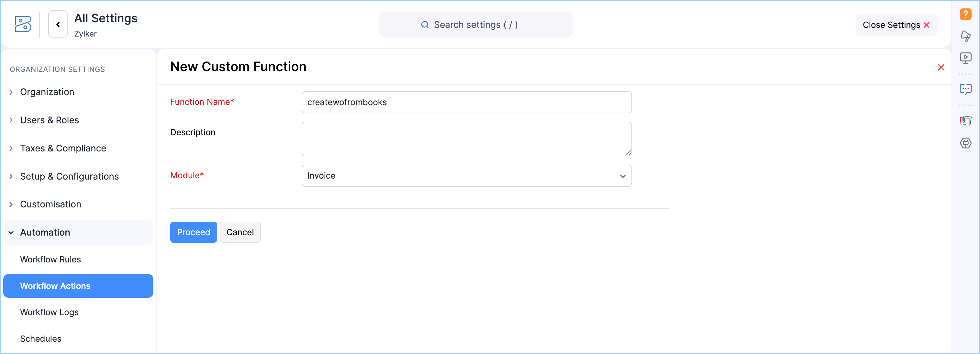Click the hexagonal support icon in right sidebar
Viewport: 980px width, 354px height.
pos(965,143)
